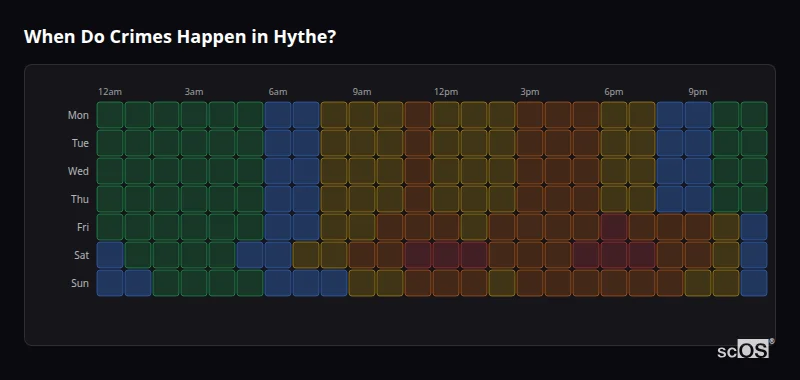Click the 9pm column label
This screenshot has height=380, width=800.
tap(698, 92)
